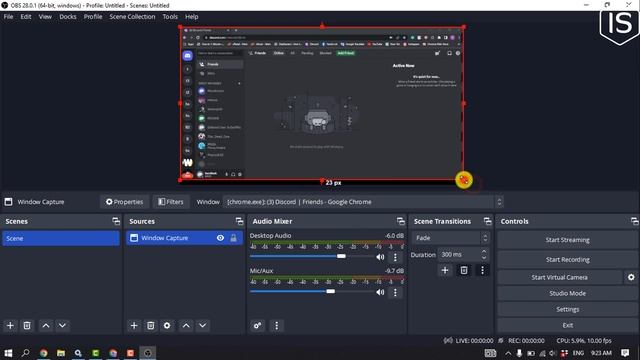This screenshot has width=640, height=360.
Task: Delete selected source with trash icon
Action: [151, 325]
